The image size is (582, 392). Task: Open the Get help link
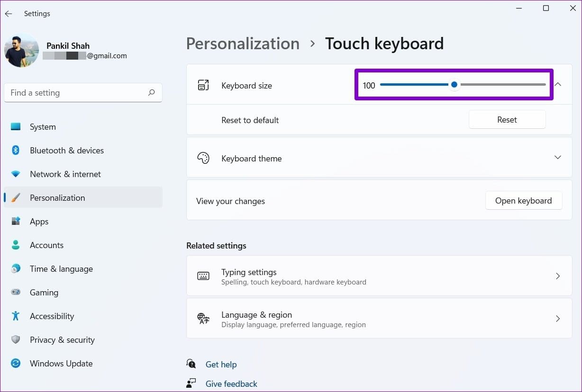tap(221, 364)
